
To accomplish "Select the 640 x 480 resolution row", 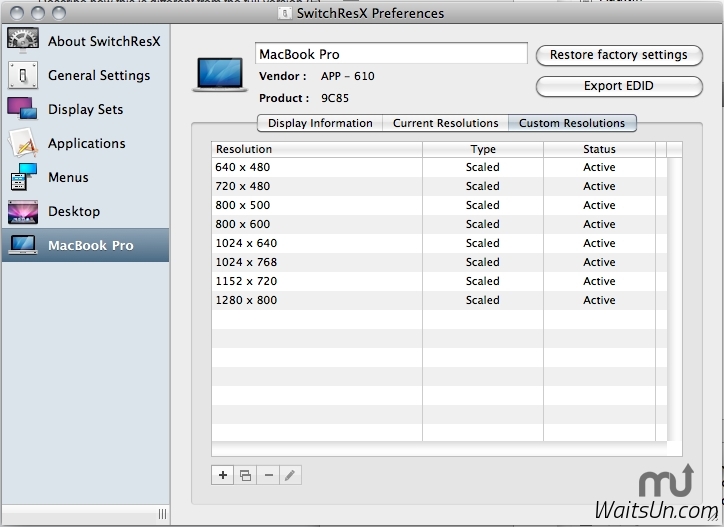I will 439,167.
